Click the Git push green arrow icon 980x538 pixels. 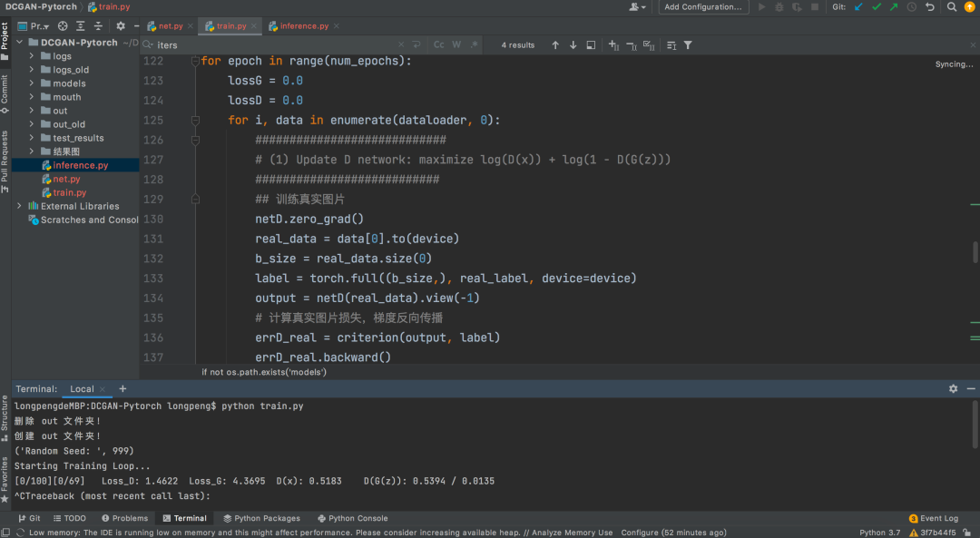(894, 7)
